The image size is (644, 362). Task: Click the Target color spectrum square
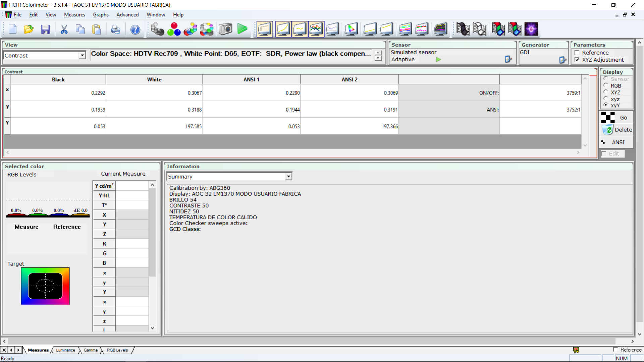click(45, 286)
